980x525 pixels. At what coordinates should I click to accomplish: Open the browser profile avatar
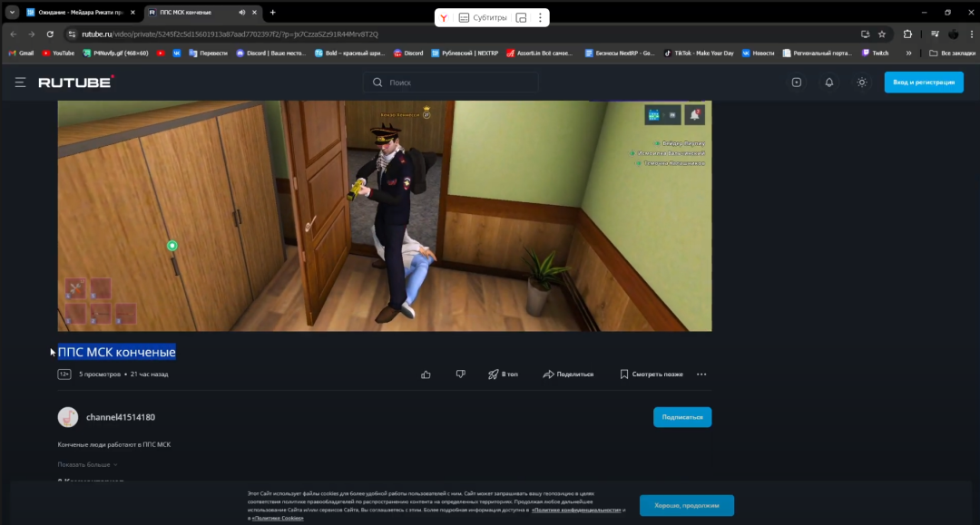coord(953,34)
